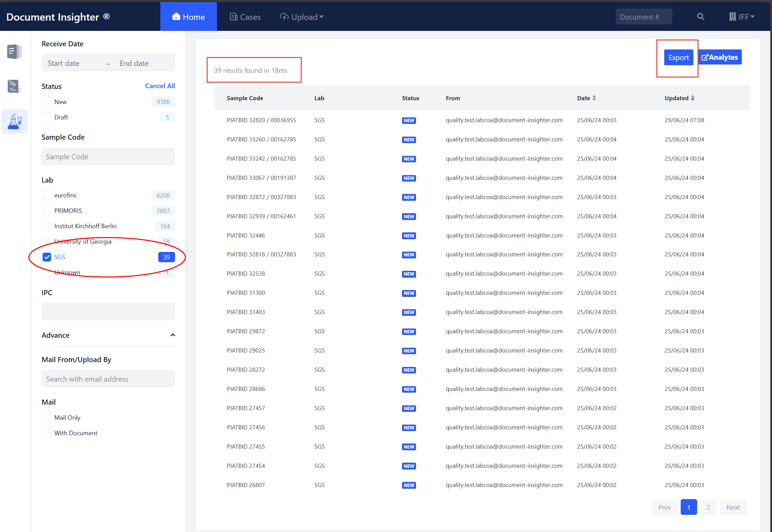The image size is (772, 532).
Task: Open the documents sidebar icon
Action: pos(14,51)
